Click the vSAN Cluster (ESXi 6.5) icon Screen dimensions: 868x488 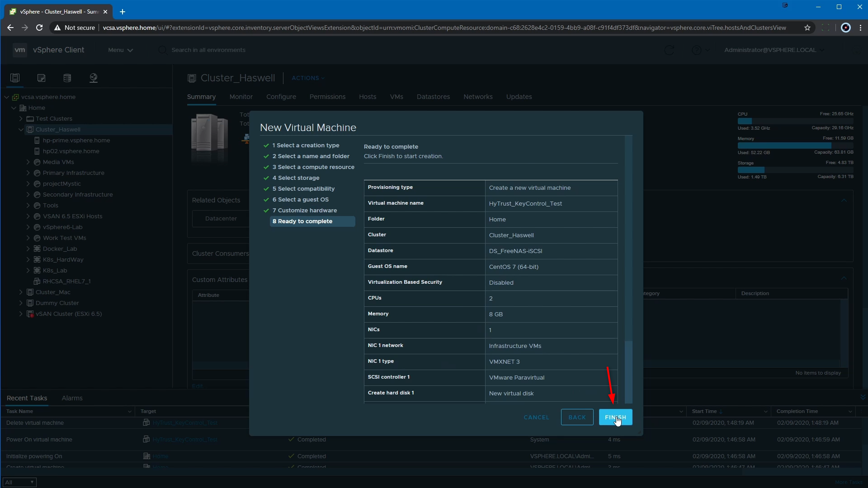point(30,314)
